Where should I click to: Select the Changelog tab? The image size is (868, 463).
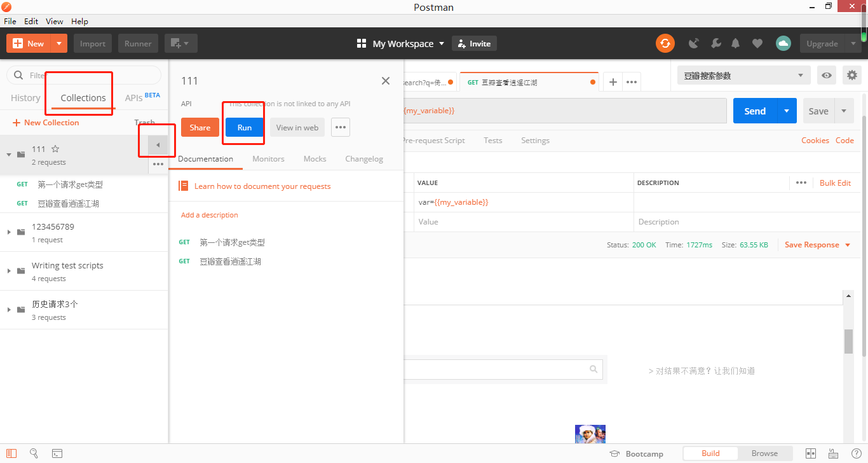tap(364, 159)
